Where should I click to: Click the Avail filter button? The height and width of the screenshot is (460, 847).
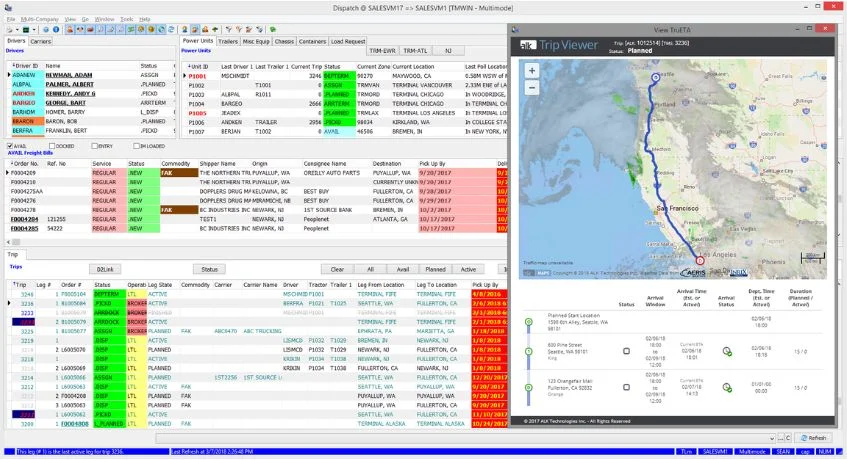[x=403, y=269]
